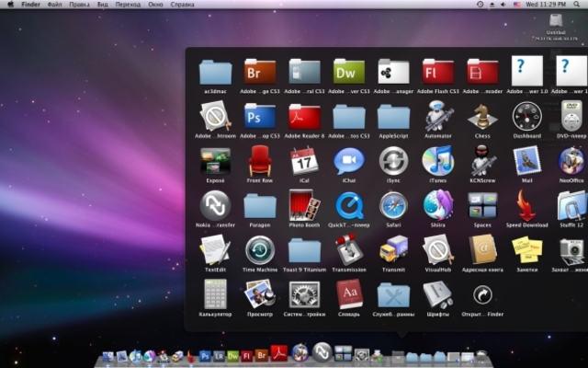Launch KCNScrew from the stack
588x368 pixels.
[x=482, y=160]
